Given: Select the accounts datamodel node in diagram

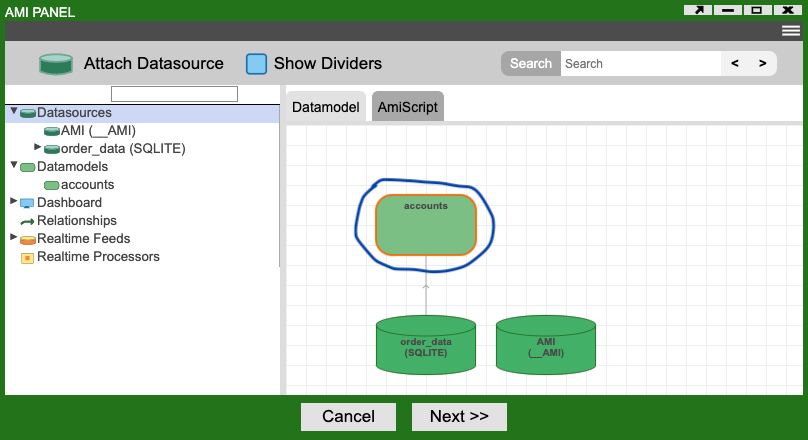Looking at the screenshot, I should coord(425,224).
